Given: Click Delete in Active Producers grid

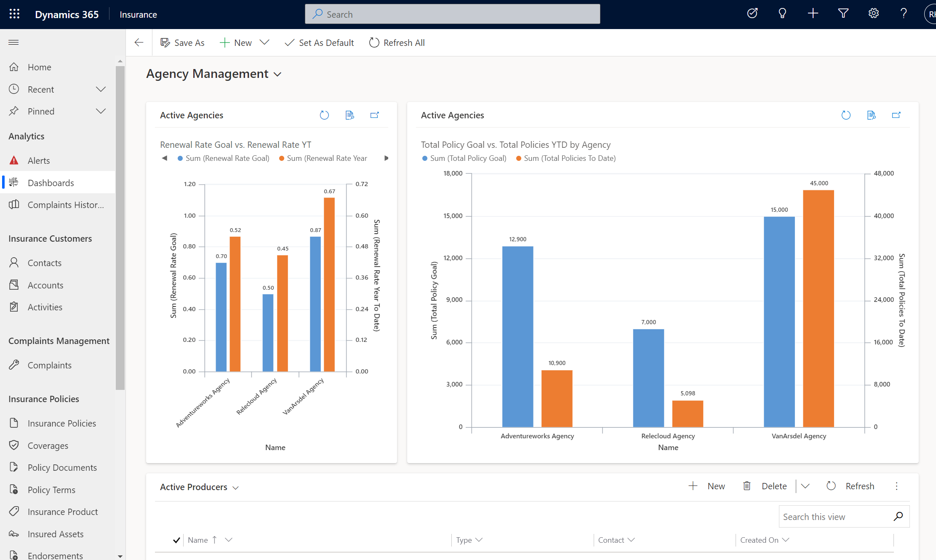Looking at the screenshot, I should pyautogui.click(x=764, y=486).
